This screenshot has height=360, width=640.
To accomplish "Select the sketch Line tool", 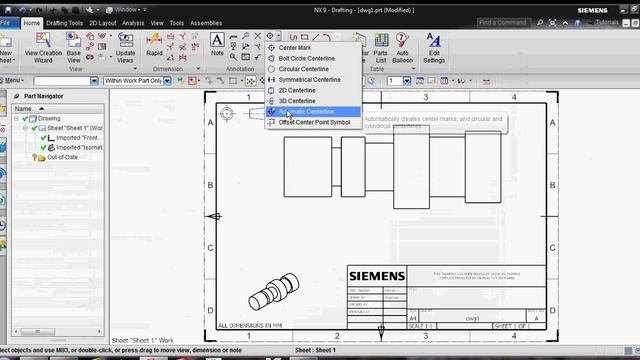I will (x=316, y=37).
